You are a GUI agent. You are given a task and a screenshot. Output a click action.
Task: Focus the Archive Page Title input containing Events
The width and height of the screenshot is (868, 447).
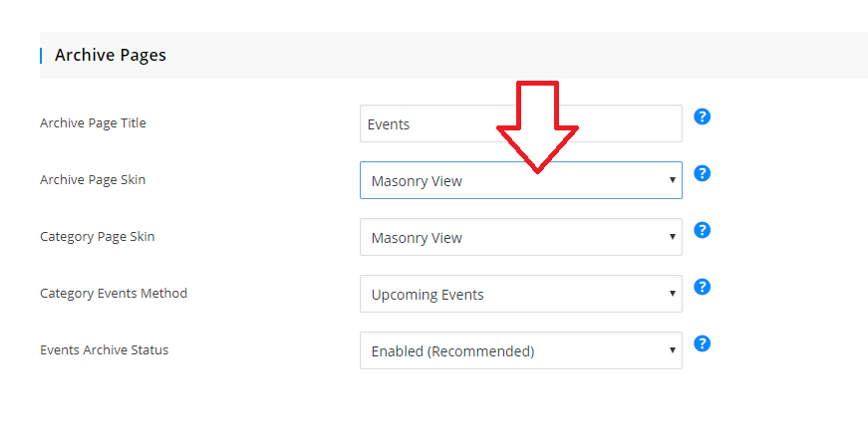(521, 123)
